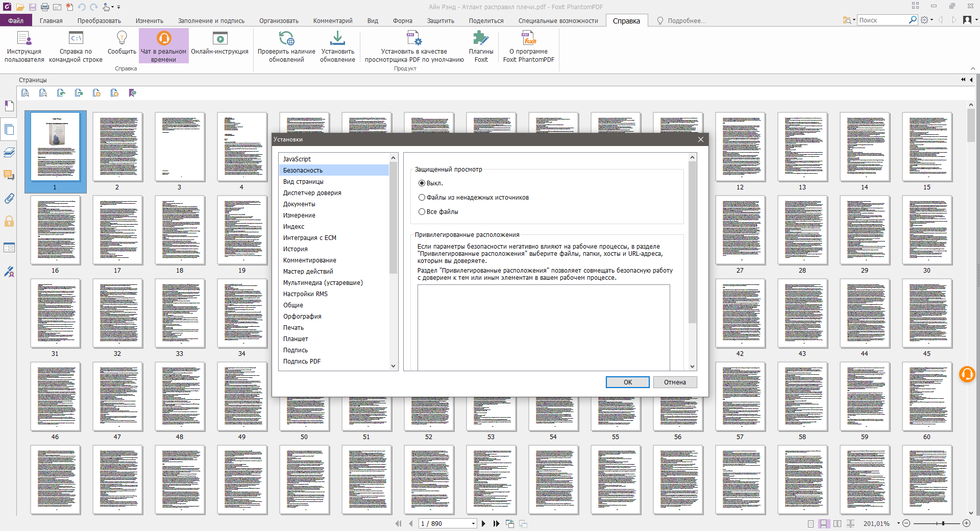Switch to the Организовать ribbon tab

(x=279, y=20)
